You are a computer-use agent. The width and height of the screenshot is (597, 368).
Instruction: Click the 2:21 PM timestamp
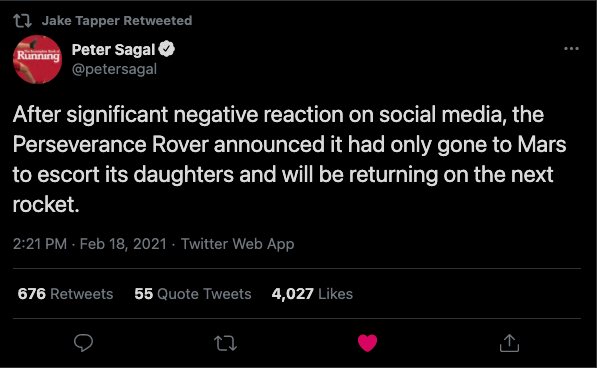click(x=40, y=244)
